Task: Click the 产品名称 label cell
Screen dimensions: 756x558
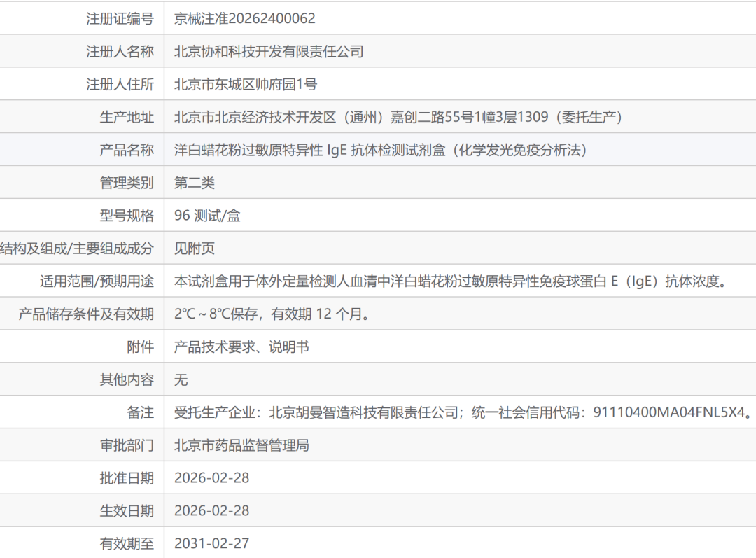Action: coord(127,151)
